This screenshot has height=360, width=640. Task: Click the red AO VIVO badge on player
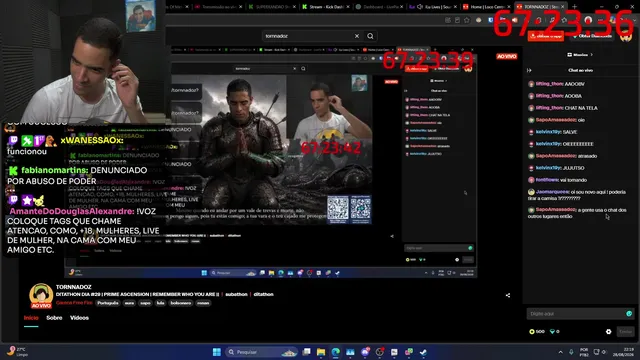(507, 56)
